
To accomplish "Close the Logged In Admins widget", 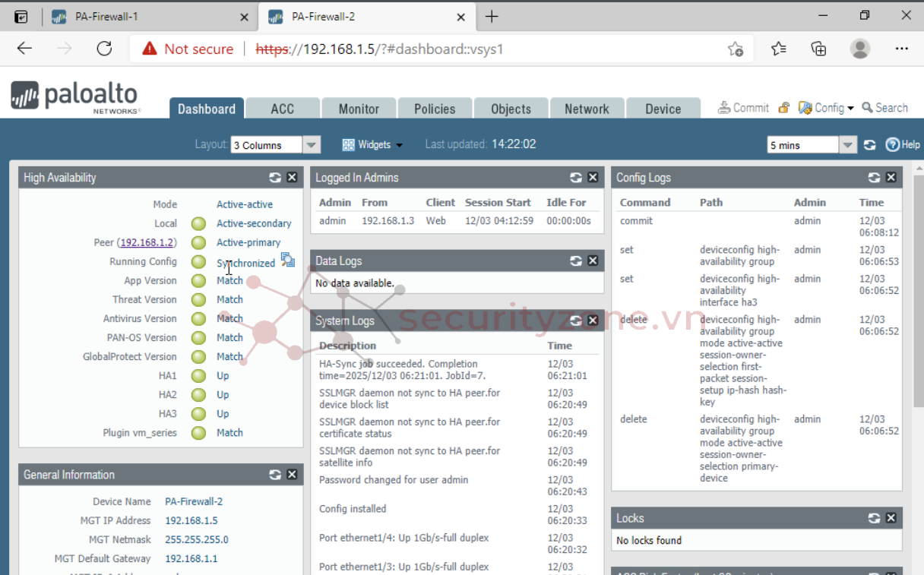I will tap(593, 178).
